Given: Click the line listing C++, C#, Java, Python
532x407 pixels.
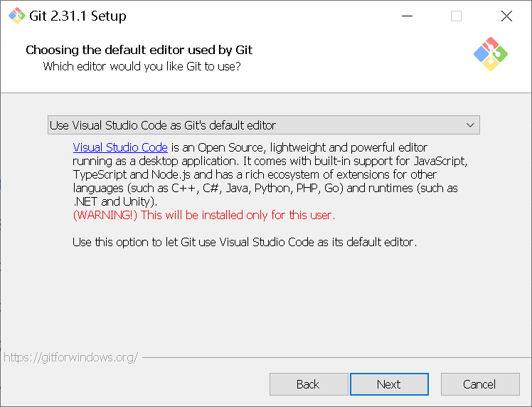Looking at the screenshot, I should 265,188.
